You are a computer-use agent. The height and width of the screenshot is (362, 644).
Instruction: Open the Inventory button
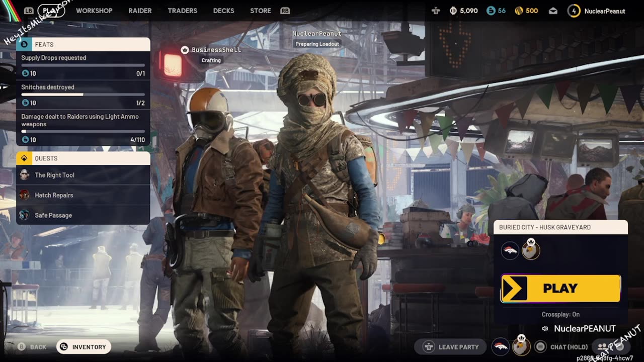pyautogui.click(x=84, y=347)
